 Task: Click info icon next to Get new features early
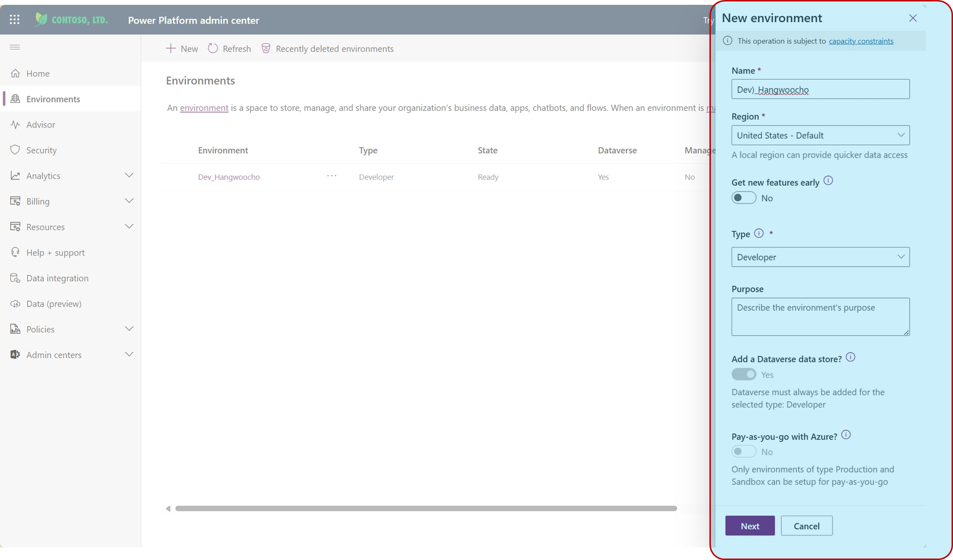pos(828,181)
